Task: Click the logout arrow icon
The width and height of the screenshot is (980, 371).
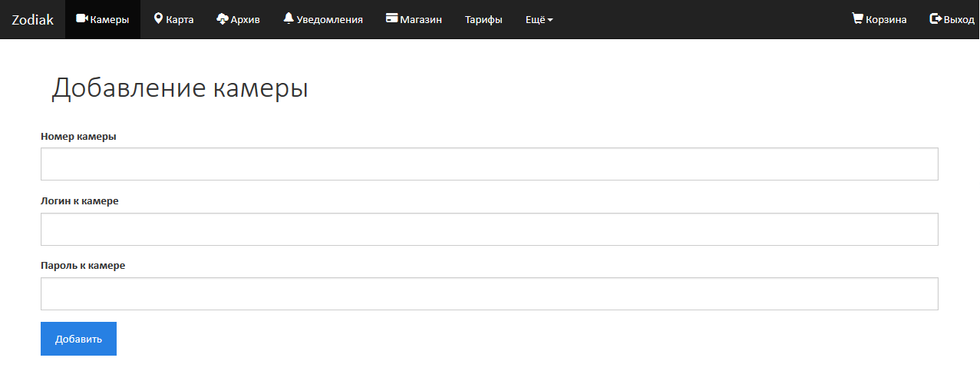Action: [935, 18]
